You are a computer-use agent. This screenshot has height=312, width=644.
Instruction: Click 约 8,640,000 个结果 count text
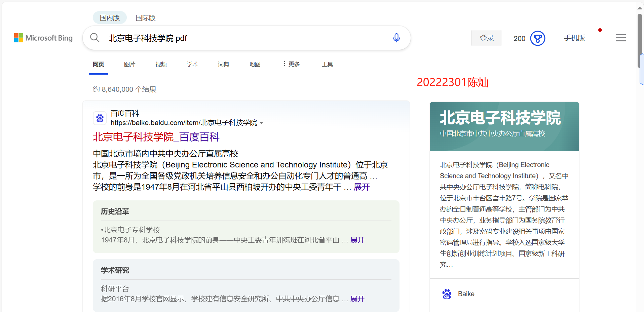tap(124, 89)
